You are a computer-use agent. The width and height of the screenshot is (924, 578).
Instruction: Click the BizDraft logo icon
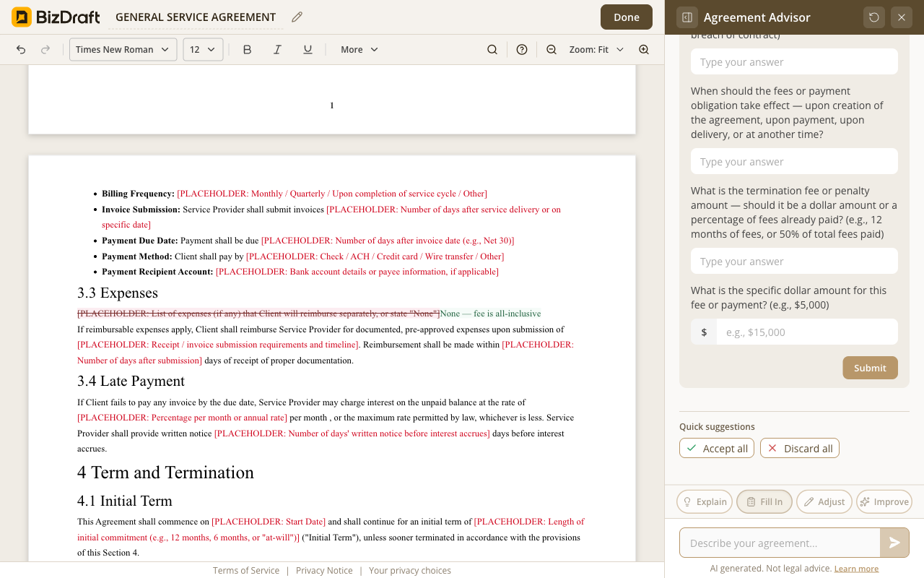coord(22,17)
